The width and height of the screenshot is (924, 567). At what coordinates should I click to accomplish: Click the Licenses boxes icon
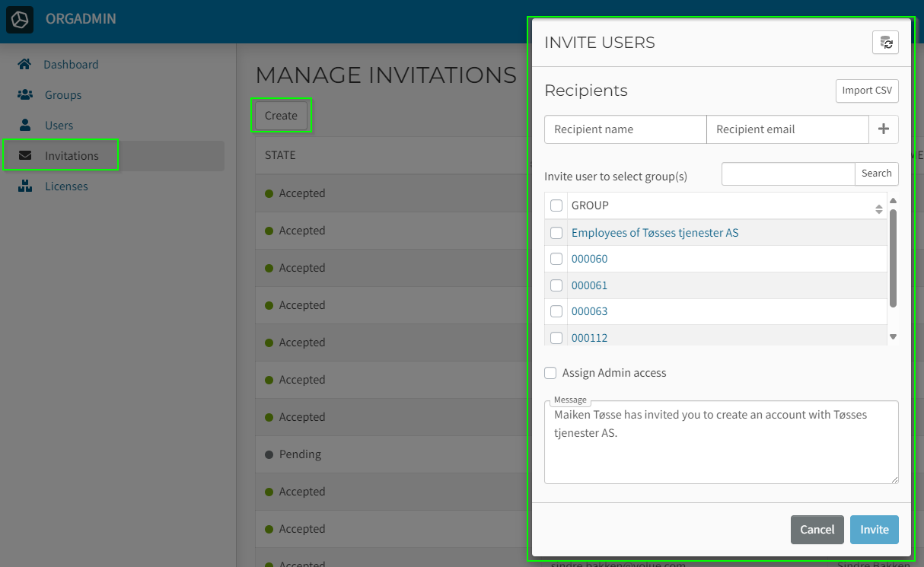coord(25,186)
